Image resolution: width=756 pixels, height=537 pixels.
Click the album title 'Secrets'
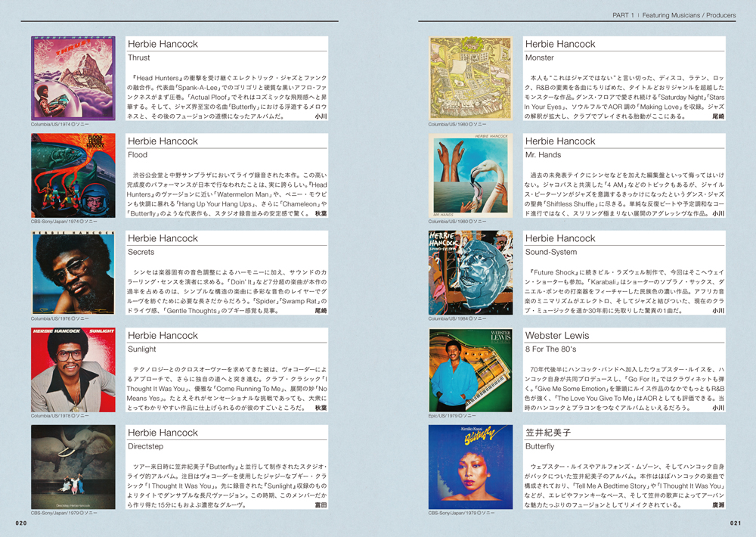(141, 252)
